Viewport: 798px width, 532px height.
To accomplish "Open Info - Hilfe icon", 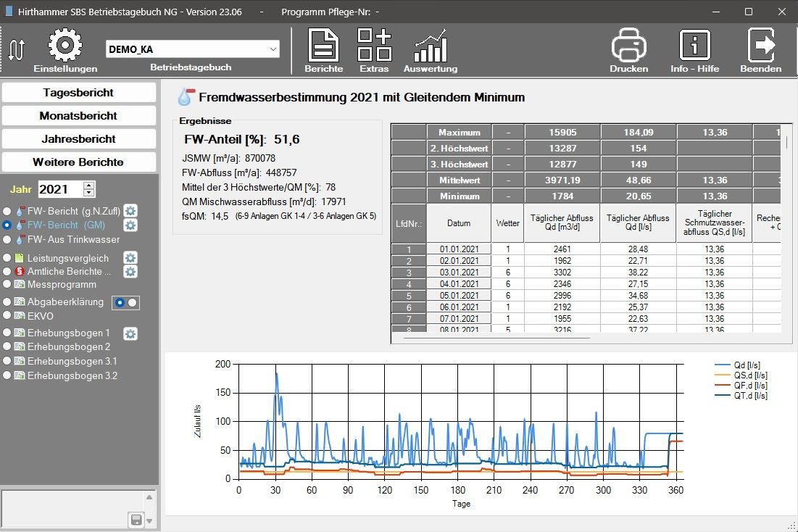I will [x=694, y=46].
